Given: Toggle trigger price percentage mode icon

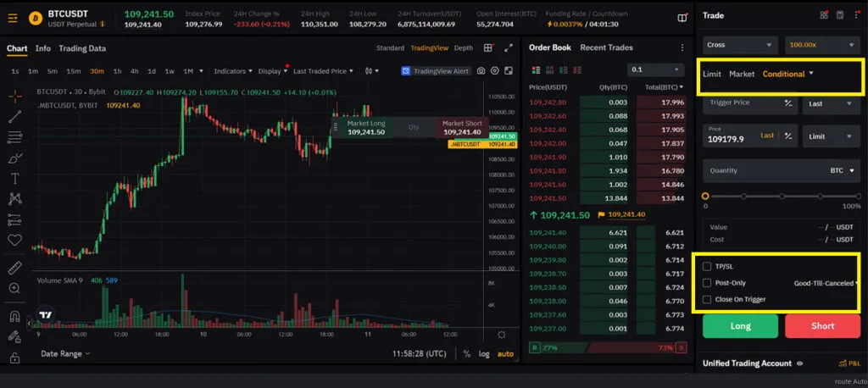Looking at the screenshot, I should coord(788,103).
